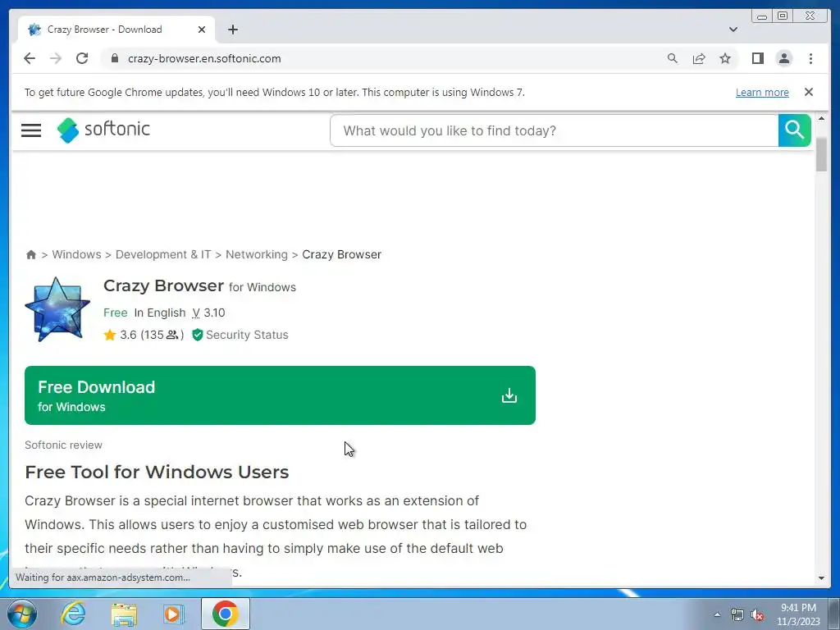Click the zoom magnifier icon in address bar
The height and width of the screenshot is (630, 840).
[x=673, y=58]
